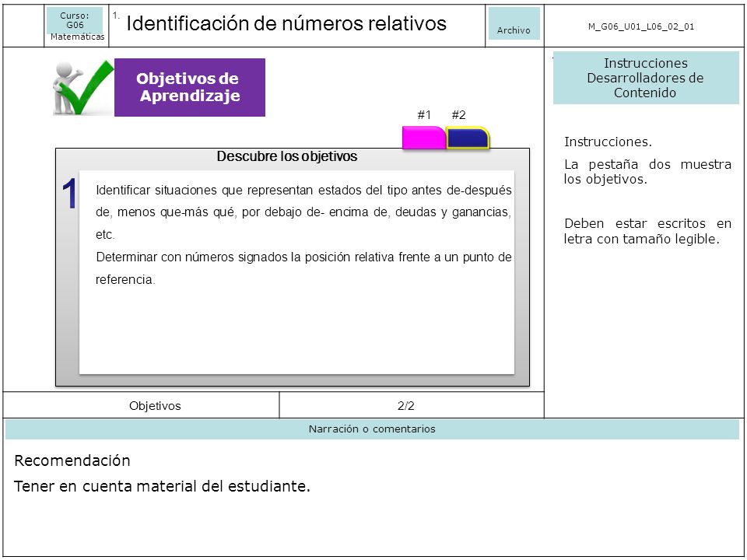Click the purple Objetivos de Aprendizaje banner
The height and width of the screenshot is (560, 747).
pos(190,87)
